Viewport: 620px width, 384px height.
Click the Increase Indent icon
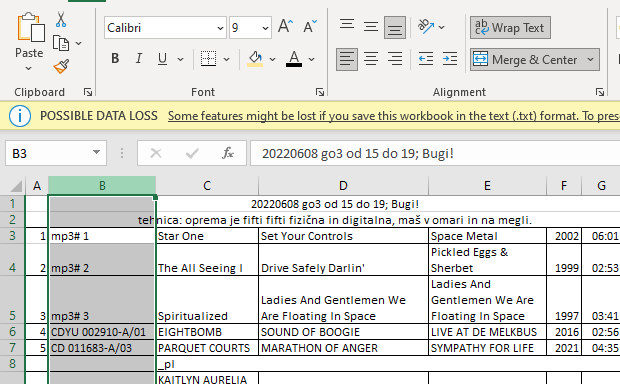pyautogui.click(x=450, y=59)
